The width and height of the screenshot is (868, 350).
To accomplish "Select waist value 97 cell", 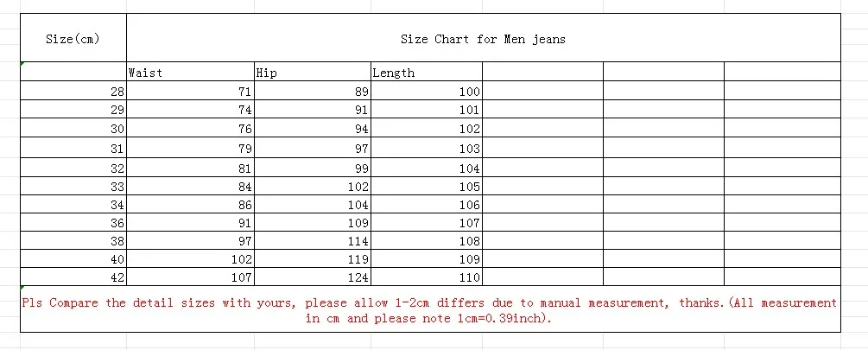I will [190, 241].
